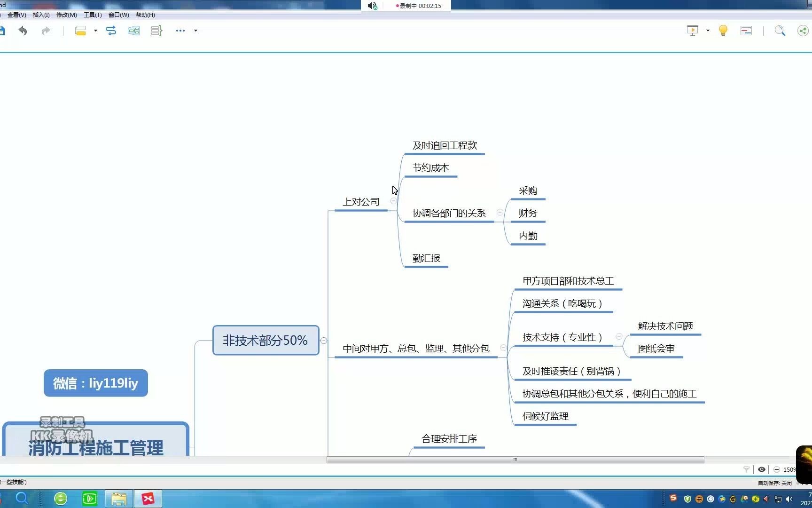Open the topic insert dropdown arrow
The image size is (812, 508).
click(x=95, y=31)
